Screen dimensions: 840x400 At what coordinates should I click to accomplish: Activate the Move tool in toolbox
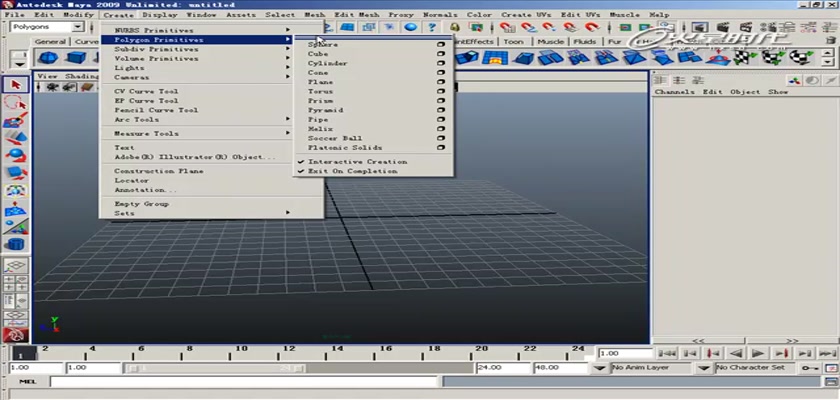16,138
